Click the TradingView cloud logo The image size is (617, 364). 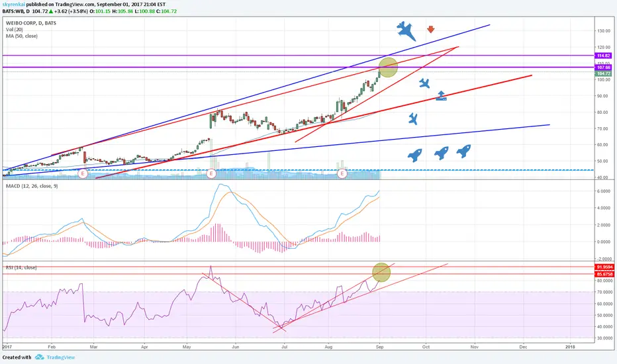click(39, 357)
